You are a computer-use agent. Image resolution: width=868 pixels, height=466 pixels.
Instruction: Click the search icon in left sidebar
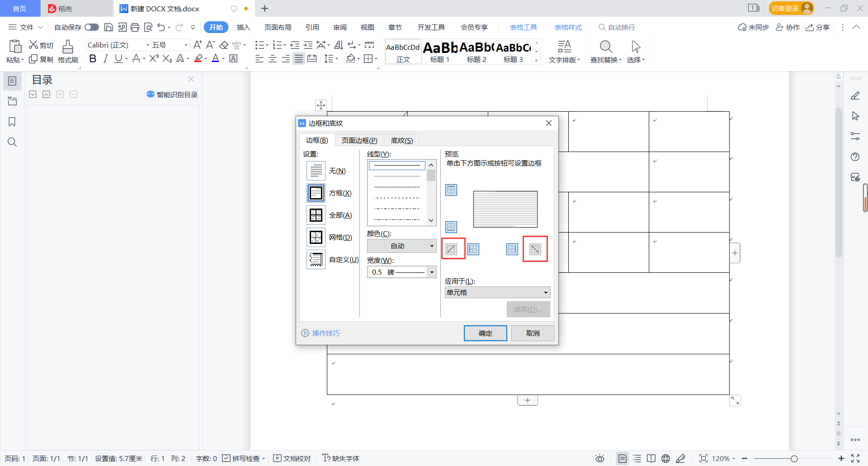pos(12,142)
